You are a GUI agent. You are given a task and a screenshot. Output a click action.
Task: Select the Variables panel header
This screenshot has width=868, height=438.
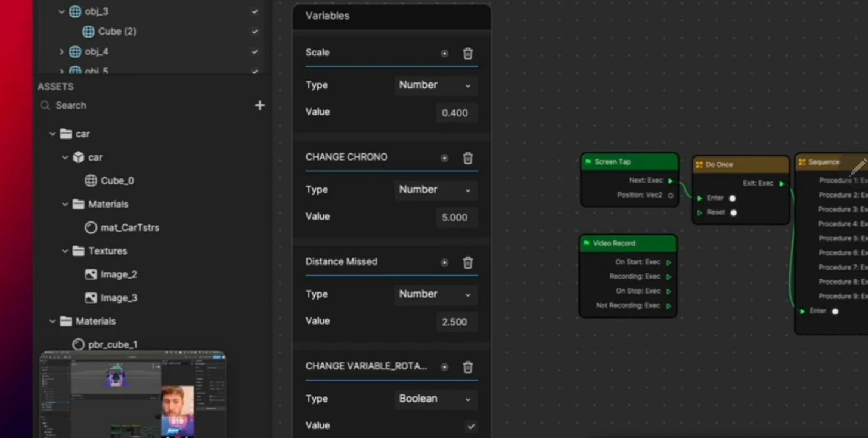(392, 16)
